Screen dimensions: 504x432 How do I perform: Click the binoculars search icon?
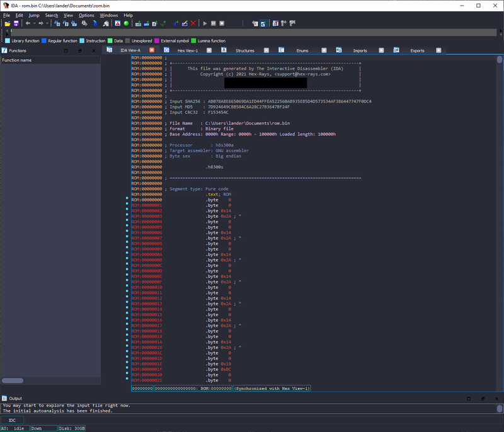tap(84, 23)
